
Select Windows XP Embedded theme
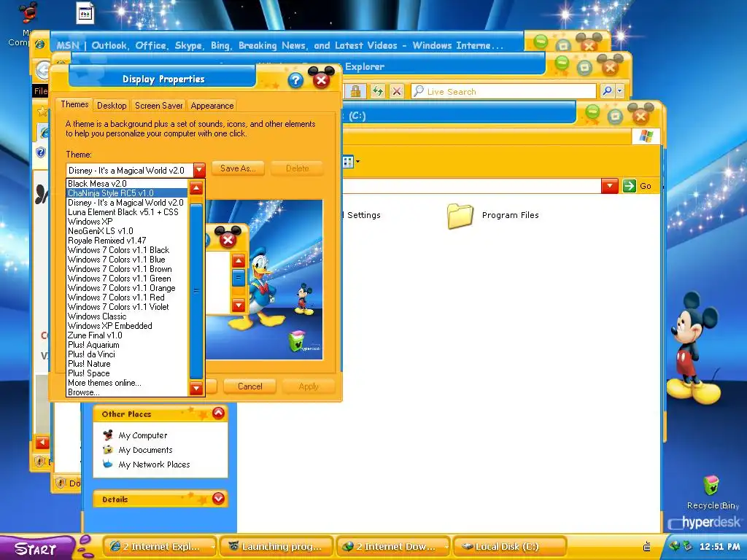[127, 326]
